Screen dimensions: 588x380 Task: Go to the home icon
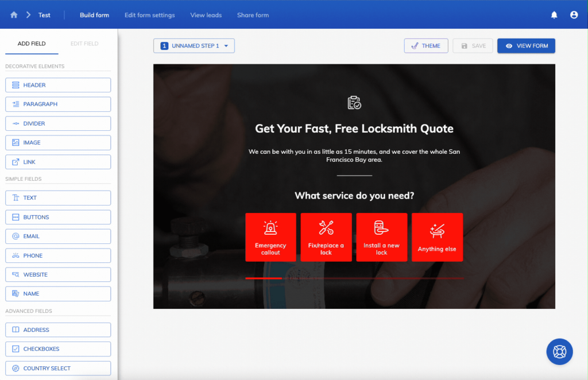coord(14,15)
